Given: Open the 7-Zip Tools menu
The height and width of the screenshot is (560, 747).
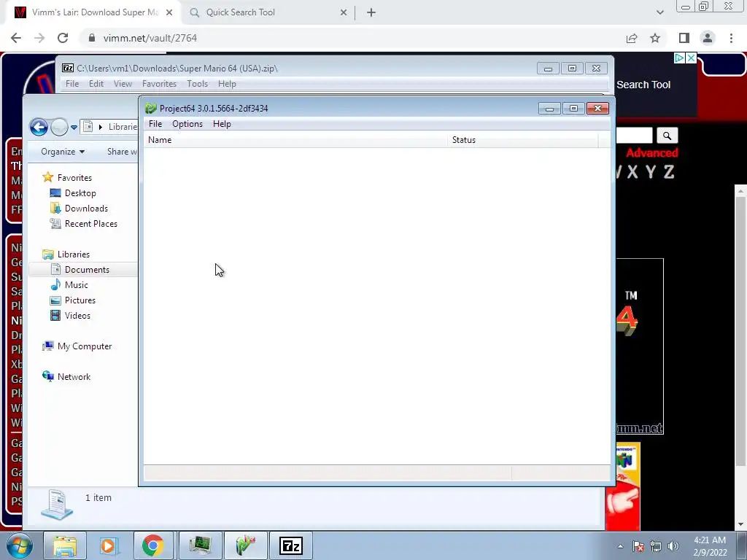Looking at the screenshot, I should point(197,84).
